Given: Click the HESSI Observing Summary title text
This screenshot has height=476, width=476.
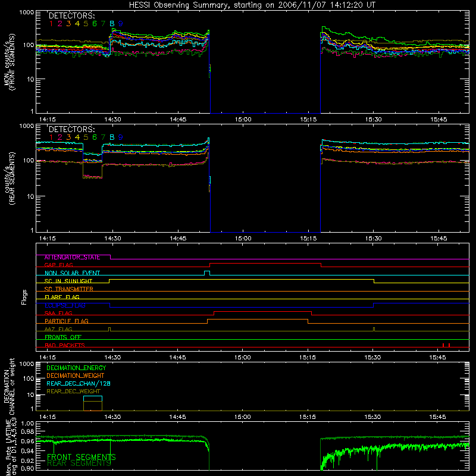Looking at the screenshot, I should point(252,5).
